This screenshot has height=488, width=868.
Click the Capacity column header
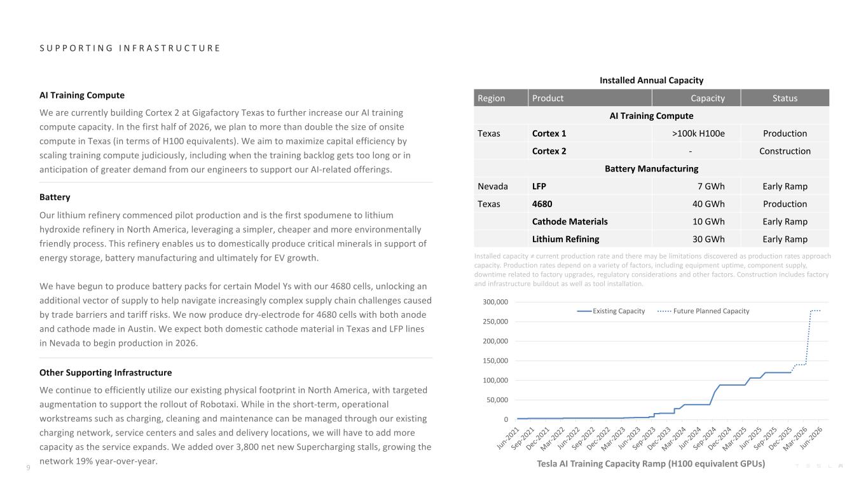(707, 98)
